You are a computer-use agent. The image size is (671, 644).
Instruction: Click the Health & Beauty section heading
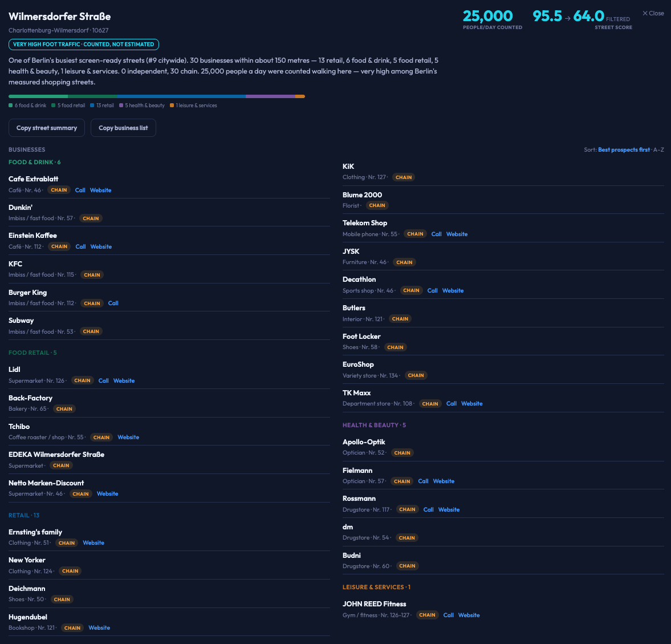point(374,425)
